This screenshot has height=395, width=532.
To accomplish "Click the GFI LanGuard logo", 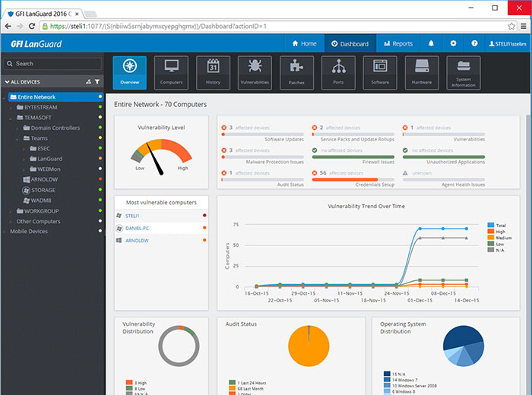I will tap(36, 44).
